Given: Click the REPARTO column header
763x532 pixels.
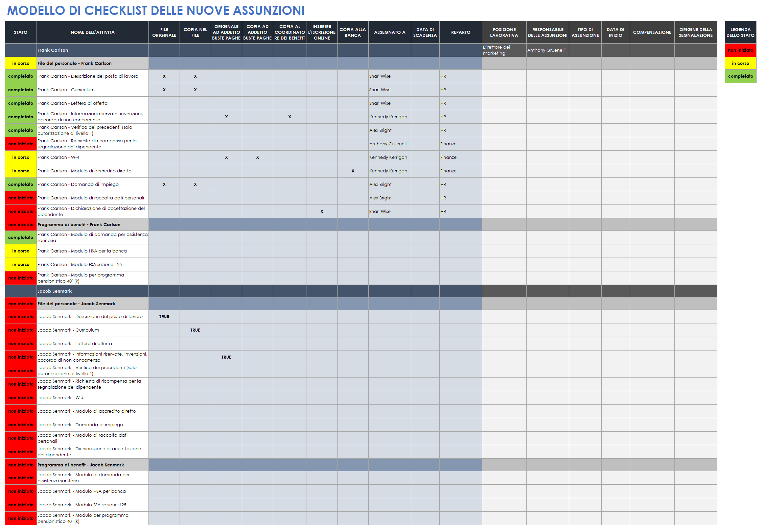Looking at the screenshot, I should [461, 32].
